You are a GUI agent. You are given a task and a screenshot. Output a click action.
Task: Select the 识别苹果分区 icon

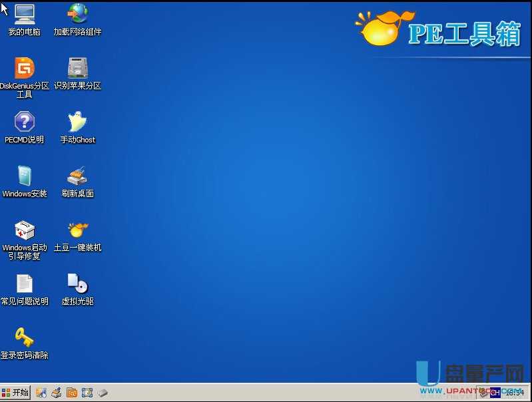[78, 69]
